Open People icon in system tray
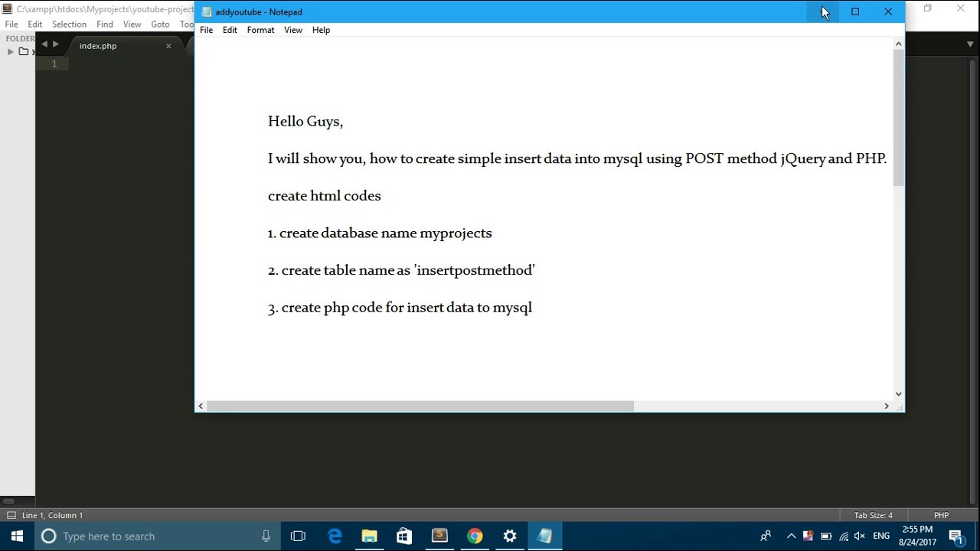 click(x=766, y=536)
